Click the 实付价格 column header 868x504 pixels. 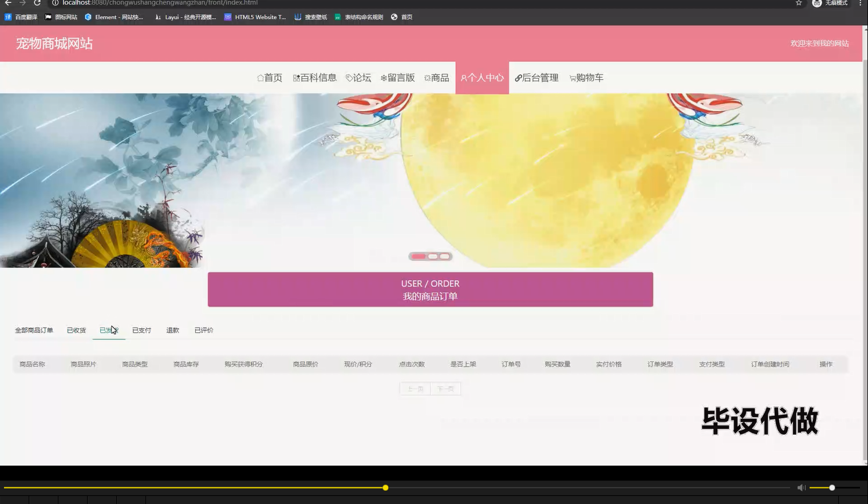(609, 364)
